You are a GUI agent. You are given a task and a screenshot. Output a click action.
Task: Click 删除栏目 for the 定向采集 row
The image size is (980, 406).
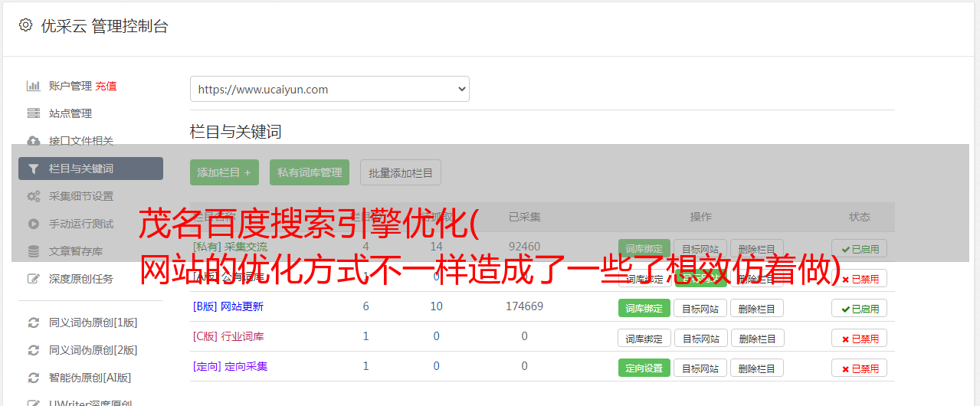point(757,368)
